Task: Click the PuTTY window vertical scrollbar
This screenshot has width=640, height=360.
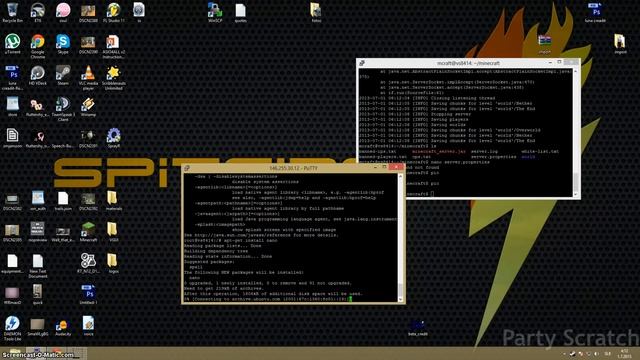Action: coord(400,238)
